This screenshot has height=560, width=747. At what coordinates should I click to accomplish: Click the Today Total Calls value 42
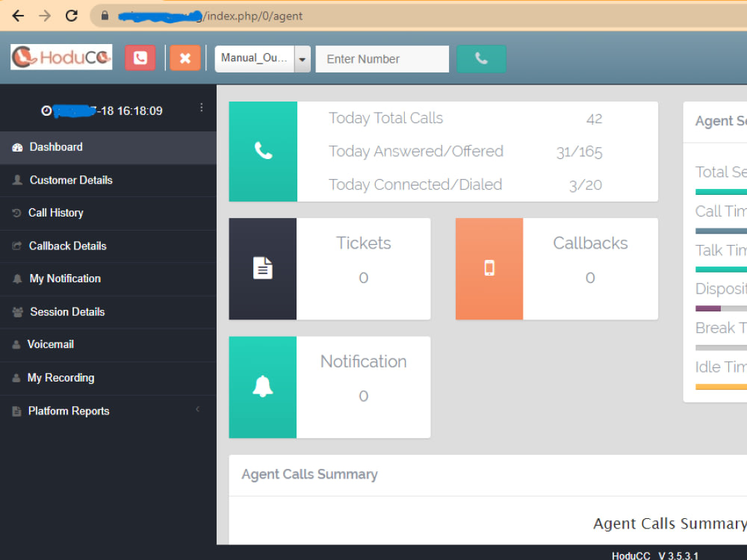tap(594, 119)
